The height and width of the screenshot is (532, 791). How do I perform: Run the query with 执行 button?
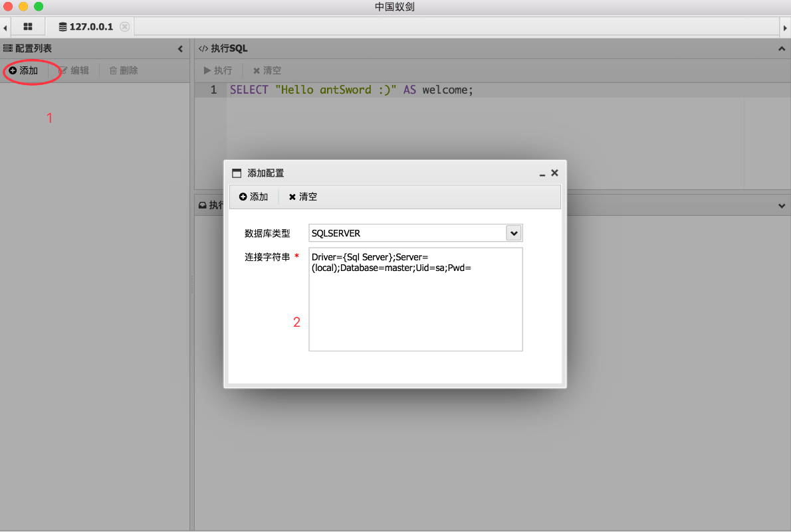pos(218,70)
